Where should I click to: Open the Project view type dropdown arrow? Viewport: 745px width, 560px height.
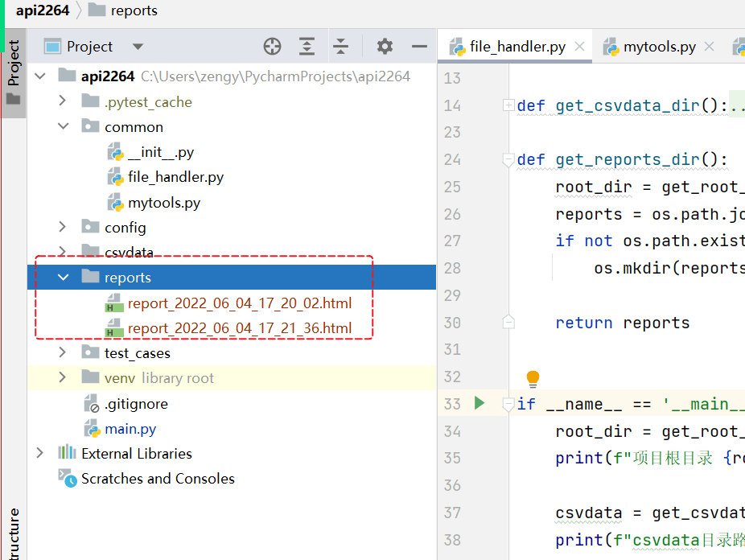[138, 47]
